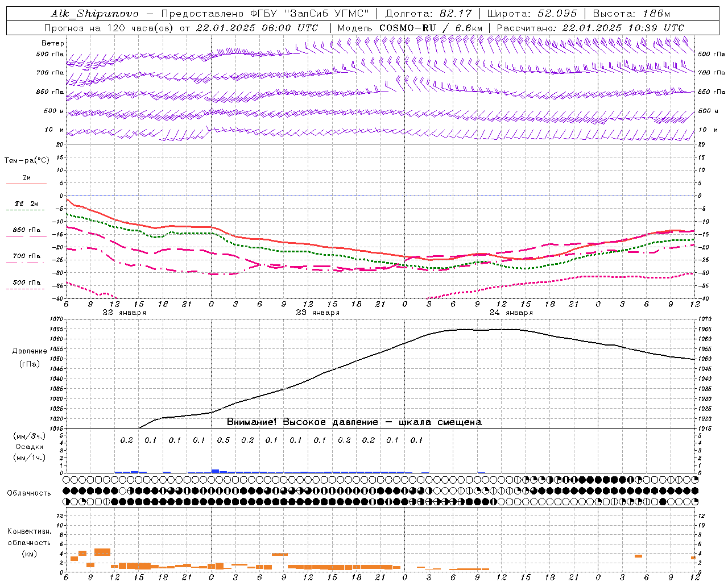The width and height of the screenshot is (728, 582).
Task: Click the '24 января' date label
Action: [511, 313]
